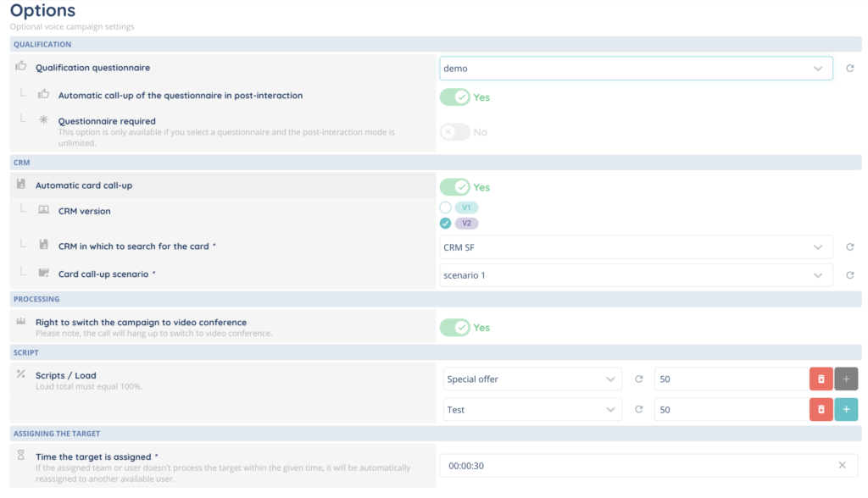Click load field of Special offer script
Image resolution: width=868 pixels, height=498 pixels.
pyautogui.click(x=729, y=379)
